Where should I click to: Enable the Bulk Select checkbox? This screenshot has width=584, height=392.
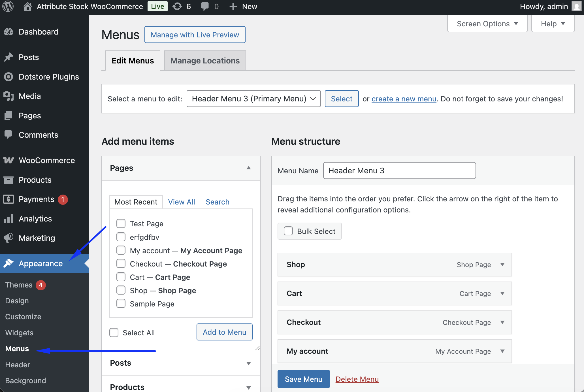(x=288, y=231)
